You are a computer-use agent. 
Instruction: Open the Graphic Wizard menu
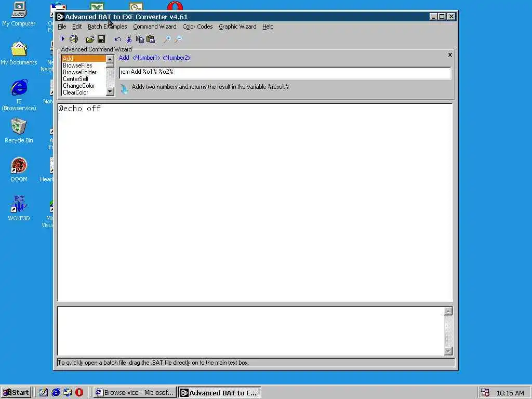coord(237,26)
